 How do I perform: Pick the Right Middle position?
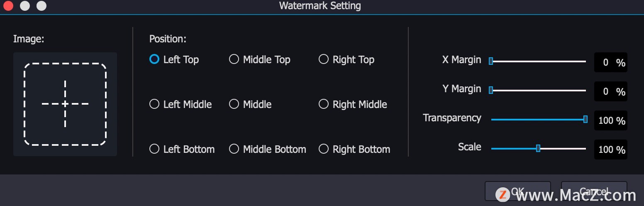[353, 104]
